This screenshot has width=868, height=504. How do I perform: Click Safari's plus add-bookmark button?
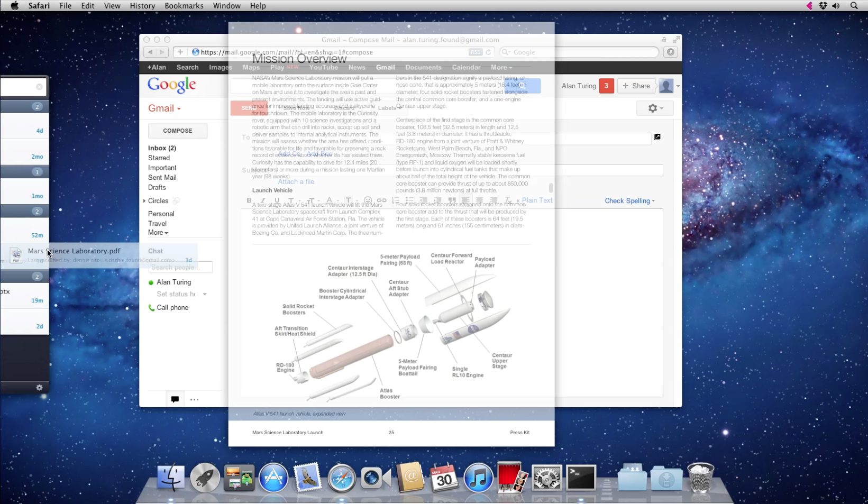(x=180, y=52)
